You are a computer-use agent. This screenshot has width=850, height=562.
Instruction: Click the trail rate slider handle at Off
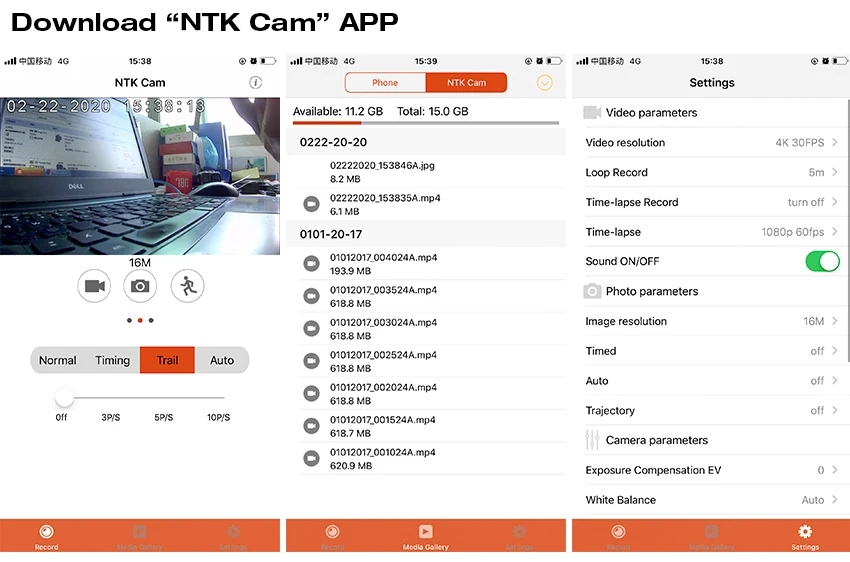point(64,398)
